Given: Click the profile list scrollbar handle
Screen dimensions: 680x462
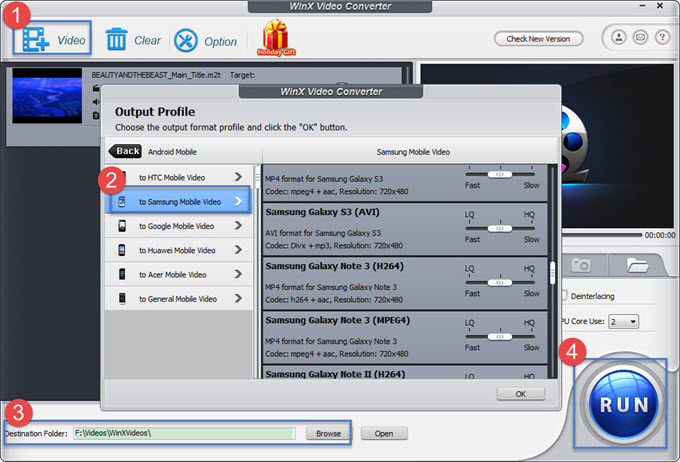Looking at the screenshot, I should point(552,273).
